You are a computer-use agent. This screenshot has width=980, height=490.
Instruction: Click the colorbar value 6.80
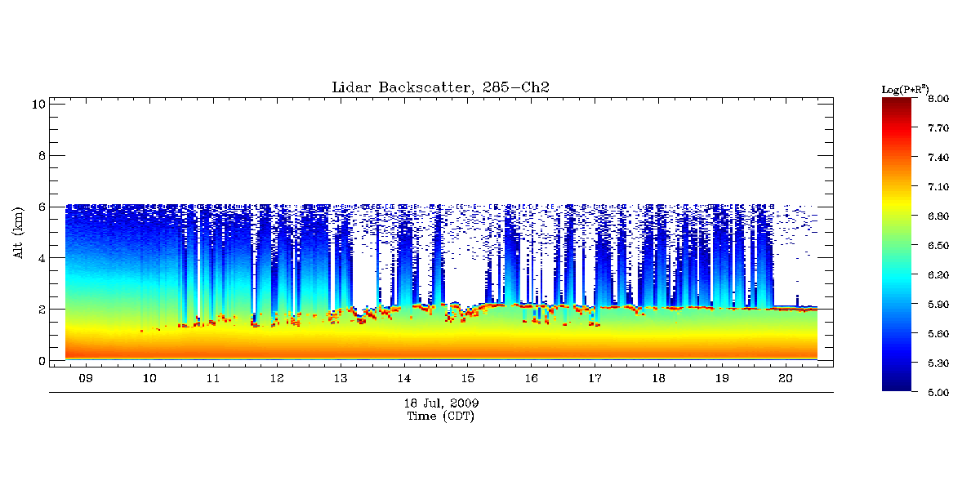(938, 216)
